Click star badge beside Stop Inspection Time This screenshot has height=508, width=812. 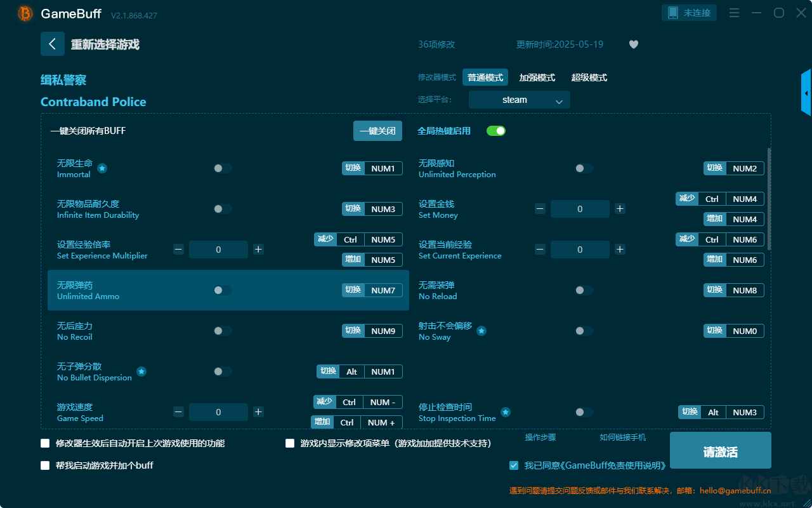[506, 412]
